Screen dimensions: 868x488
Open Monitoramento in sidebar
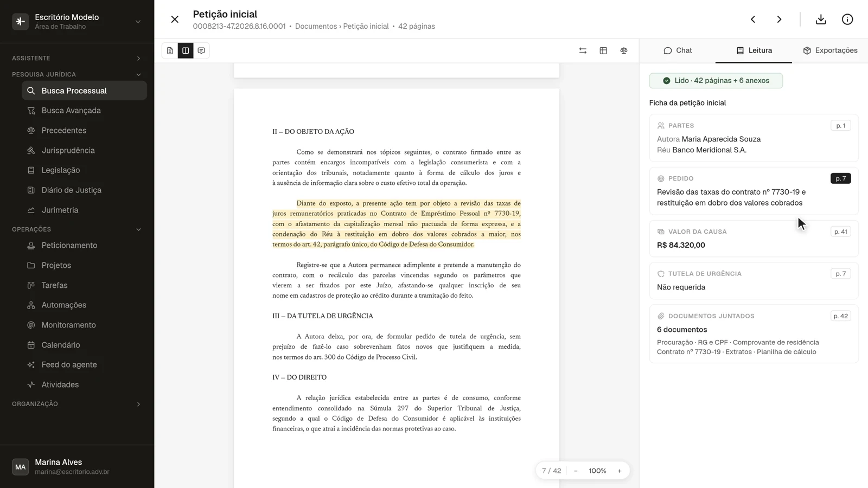pyautogui.click(x=84, y=325)
